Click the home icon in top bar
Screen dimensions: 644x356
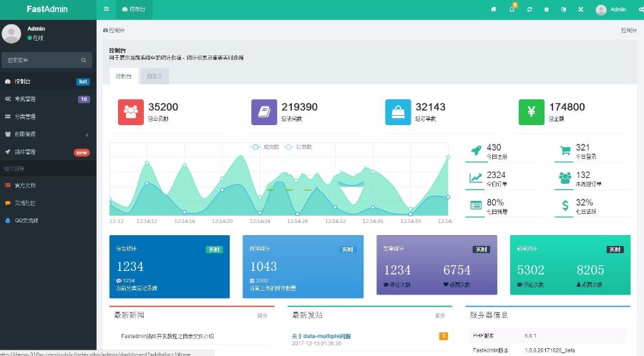[493, 9]
